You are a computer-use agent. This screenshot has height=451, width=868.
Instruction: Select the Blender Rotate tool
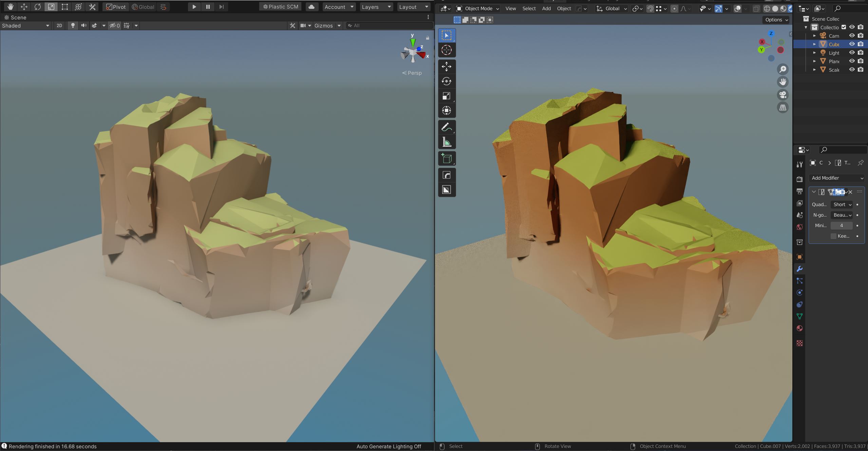point(447,81)
